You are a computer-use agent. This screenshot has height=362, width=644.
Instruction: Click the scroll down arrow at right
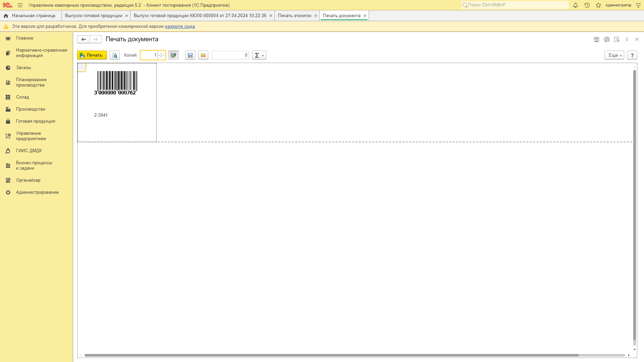click(x=634, y=350)
